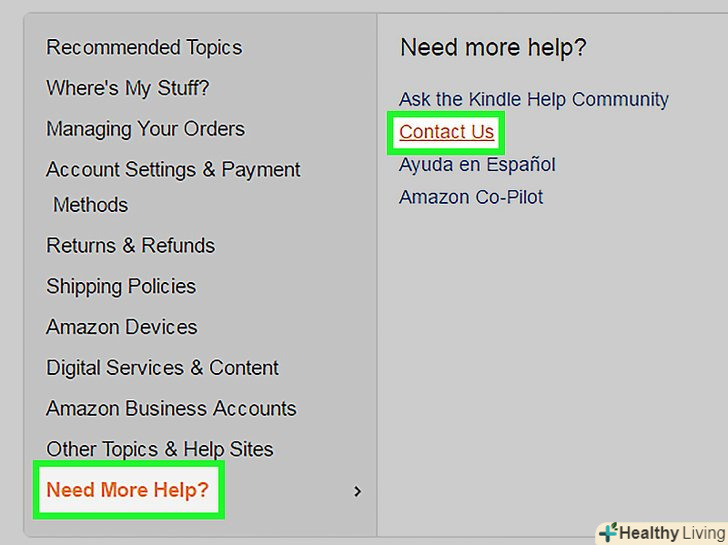728x545 pixels.
Task: Click the 'Need more help?' panel heading
Action: [493, 47]
